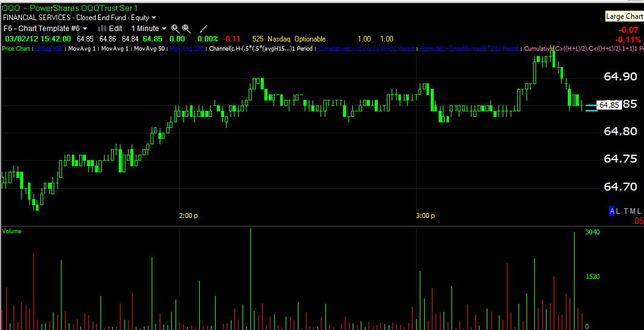Click the M scale toggle letter
644x330 pixels.
pyautogui.click(x=633, y=211)
